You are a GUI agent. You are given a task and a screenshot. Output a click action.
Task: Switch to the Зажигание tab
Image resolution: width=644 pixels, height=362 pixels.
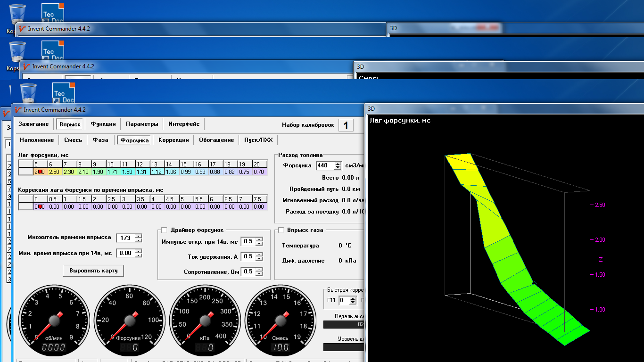[x=33, y=124]
